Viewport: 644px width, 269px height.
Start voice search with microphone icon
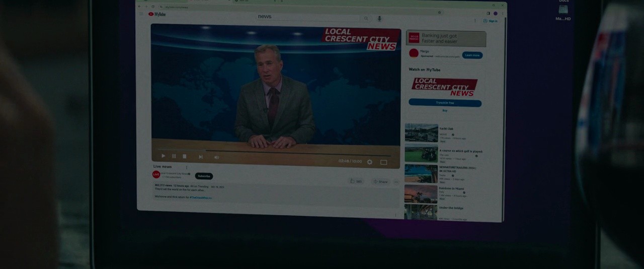click(379, 19)
